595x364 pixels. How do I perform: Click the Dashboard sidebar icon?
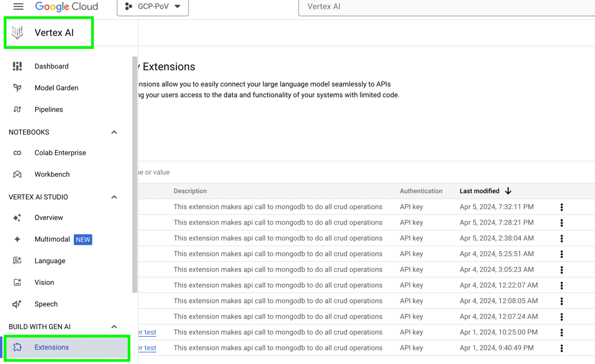click(x=17, y=66)
